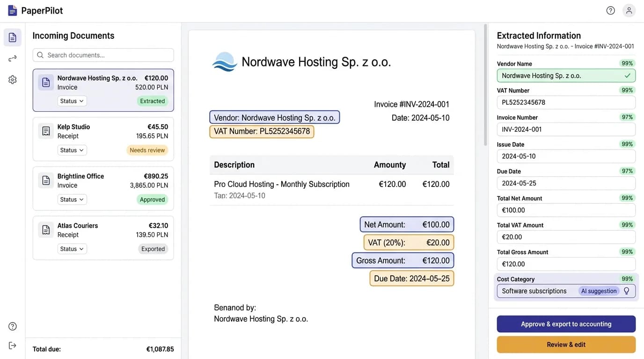Select the Brightline Office invoice title

80,176
